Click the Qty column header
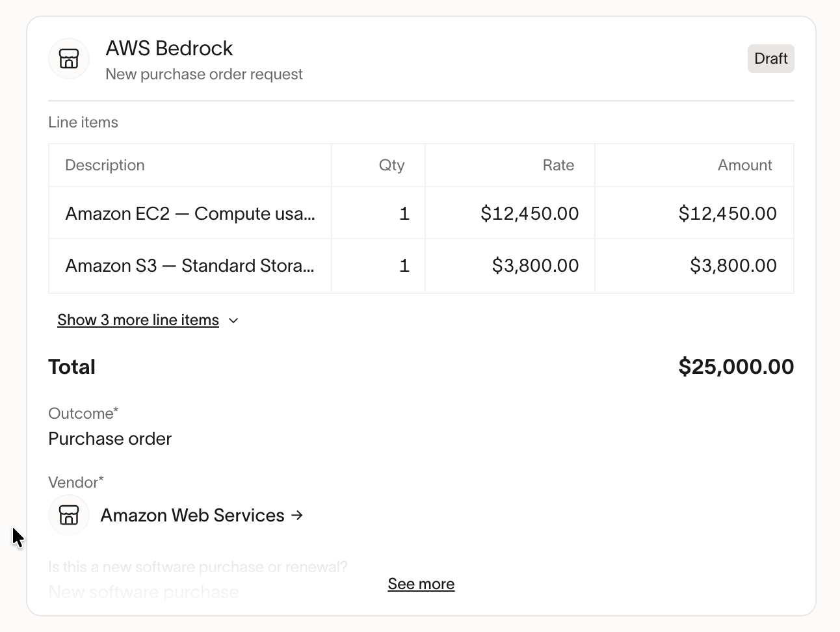Viewport: 840px width, 632px height. point(392,165)
